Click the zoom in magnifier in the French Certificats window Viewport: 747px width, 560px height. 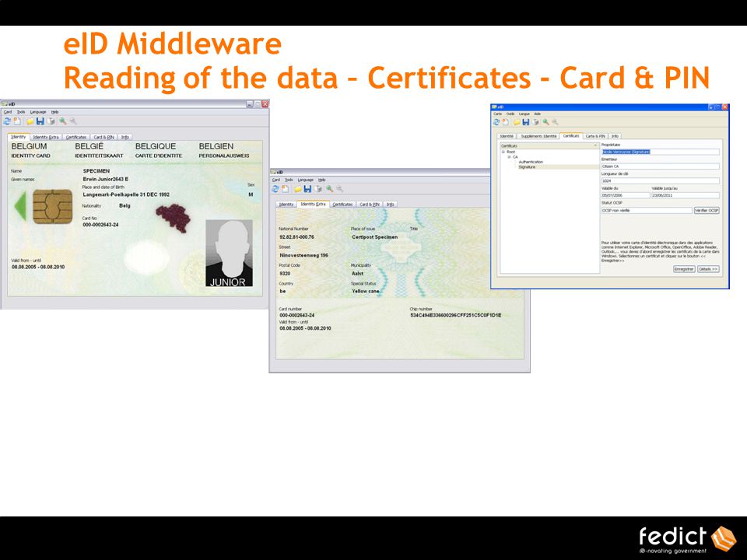point(546,122)
